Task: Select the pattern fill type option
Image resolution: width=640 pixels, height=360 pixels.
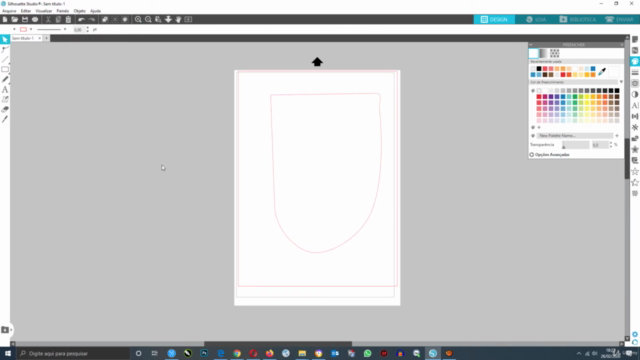Action: [x=554, y=53]
